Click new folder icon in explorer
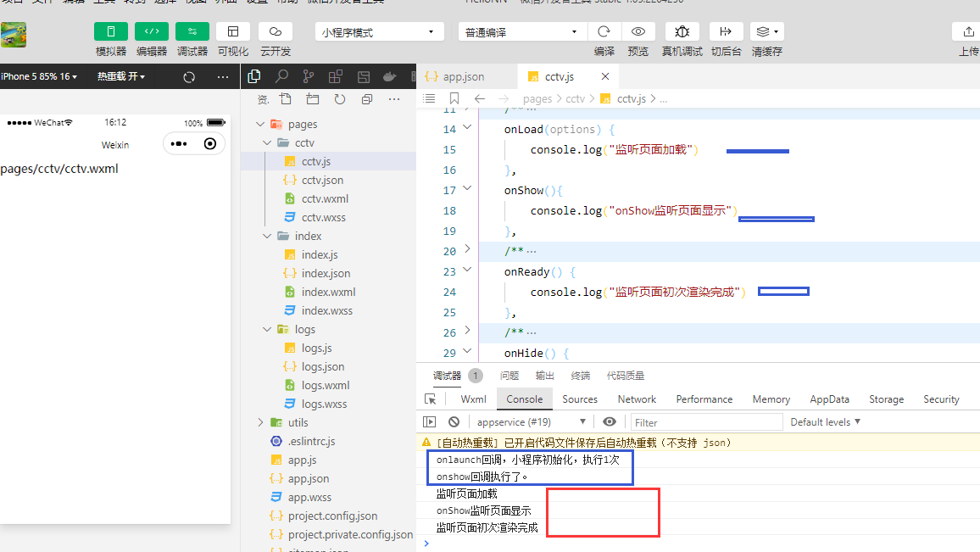The image size is (980, 552). pyautogui.click(x=313, y=98)
